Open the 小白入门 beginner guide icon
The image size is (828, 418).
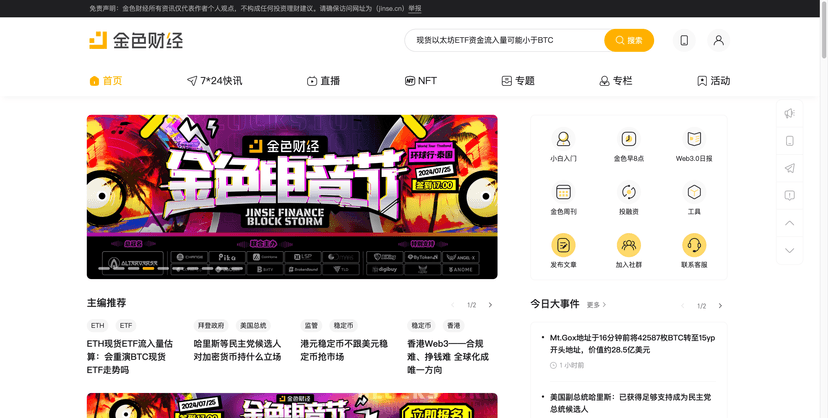(x=563, y=140)
